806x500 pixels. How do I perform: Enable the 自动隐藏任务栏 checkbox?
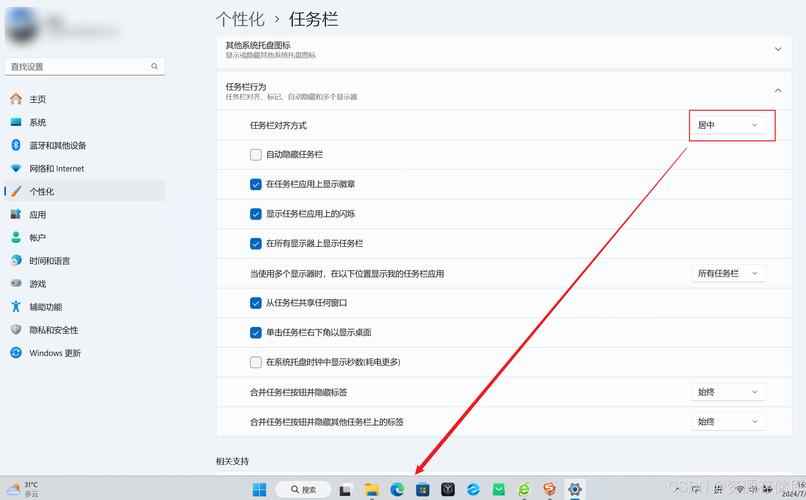[255, 155]
